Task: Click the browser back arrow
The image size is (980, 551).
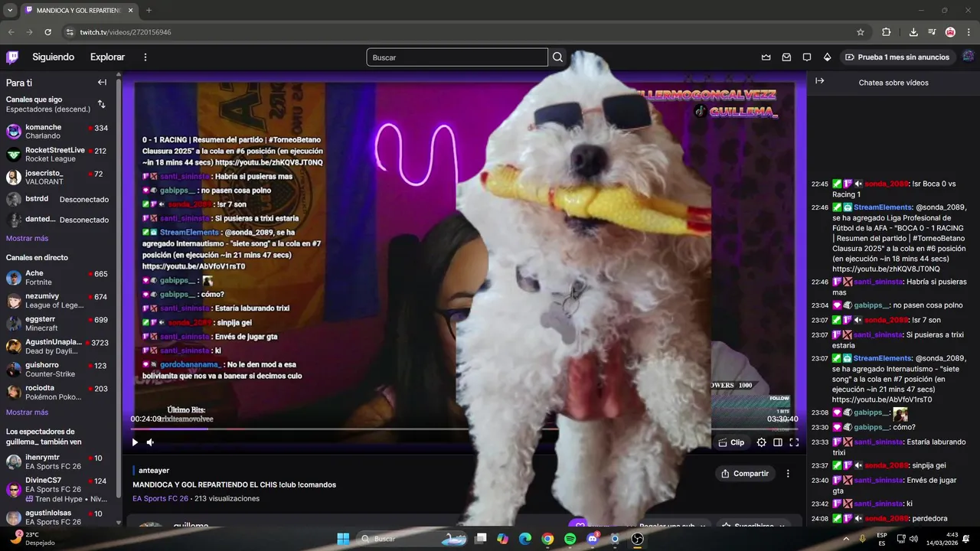Action: coord(11,32)
